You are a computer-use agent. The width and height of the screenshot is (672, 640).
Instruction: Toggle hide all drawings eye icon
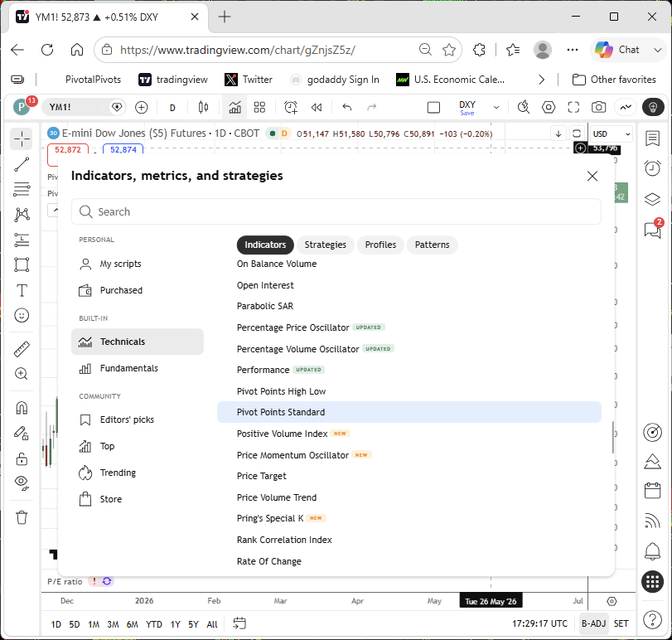pos(22,483)
